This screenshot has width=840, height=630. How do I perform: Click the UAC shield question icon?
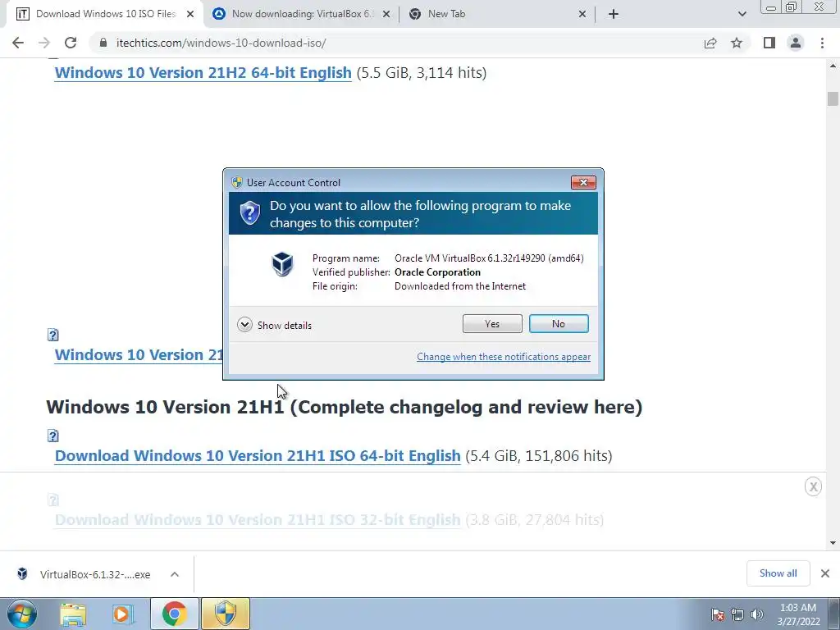[249, 213]
